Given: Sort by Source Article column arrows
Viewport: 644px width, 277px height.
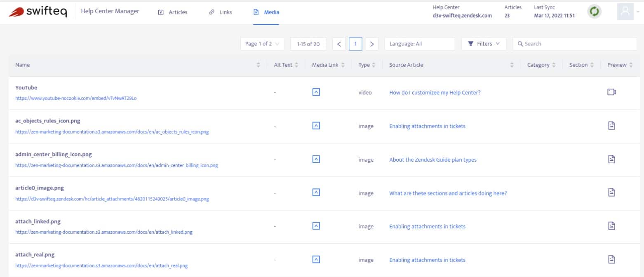Looking at the screenshot, I should pos(512,65).
